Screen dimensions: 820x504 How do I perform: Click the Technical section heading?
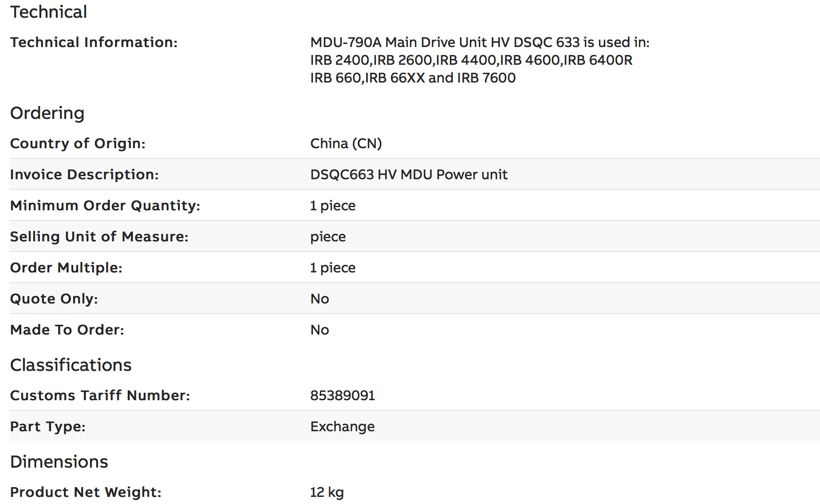pyautogui.click(x=48, y=12)
